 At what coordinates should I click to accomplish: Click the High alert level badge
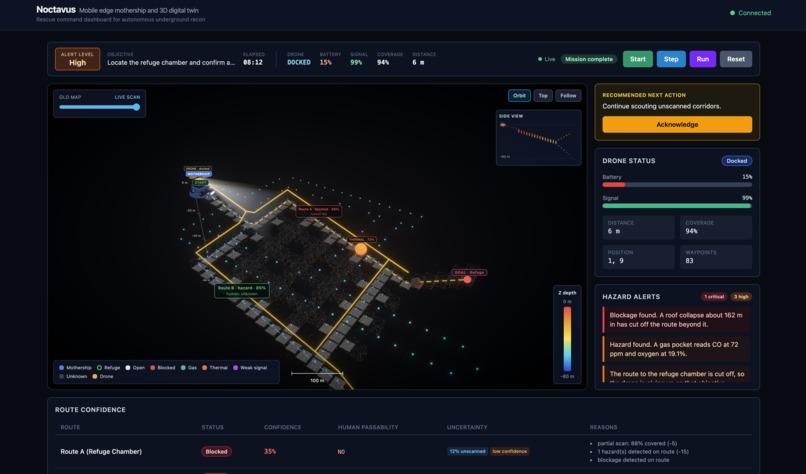78,59
